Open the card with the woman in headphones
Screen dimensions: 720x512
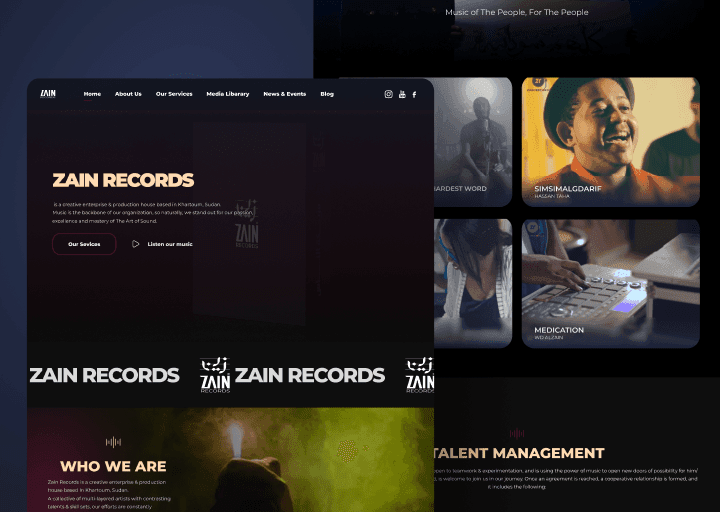click(473, 283)
